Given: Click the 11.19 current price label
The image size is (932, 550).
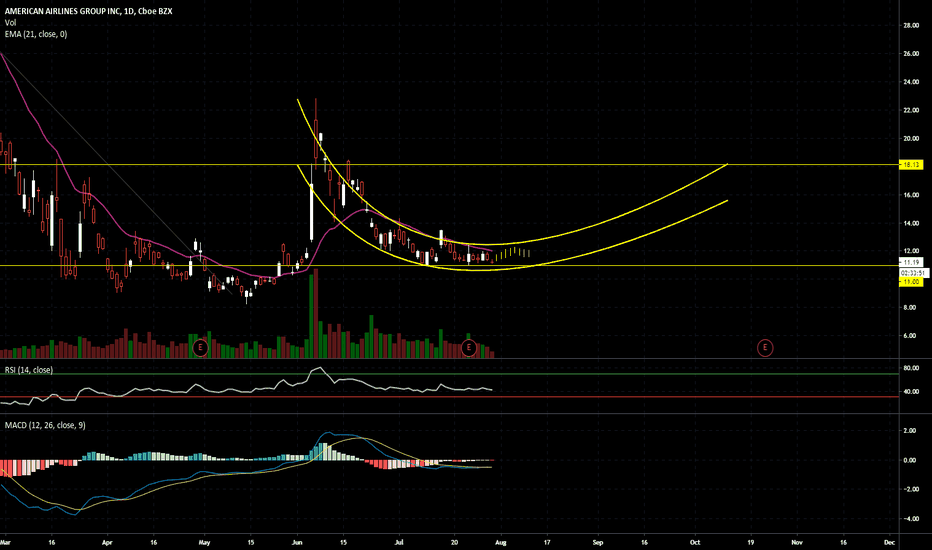Looking at the screenshot, I should tap(911, 262).
